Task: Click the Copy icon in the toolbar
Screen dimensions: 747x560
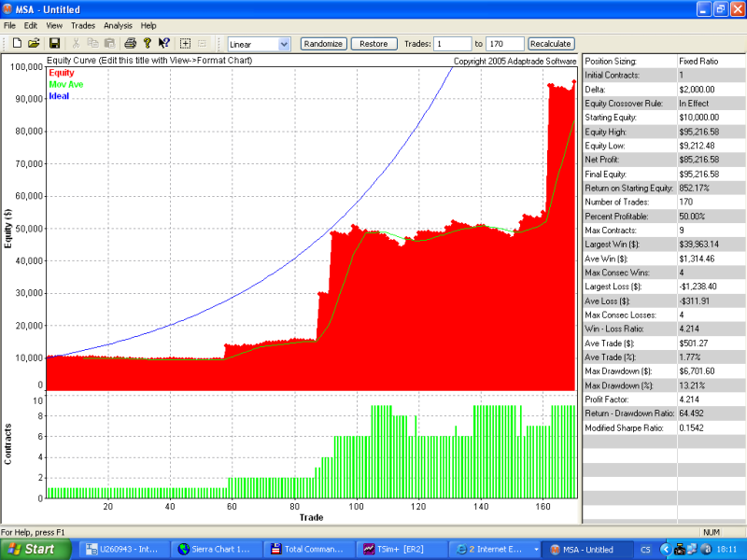Action: click(93, 43)
